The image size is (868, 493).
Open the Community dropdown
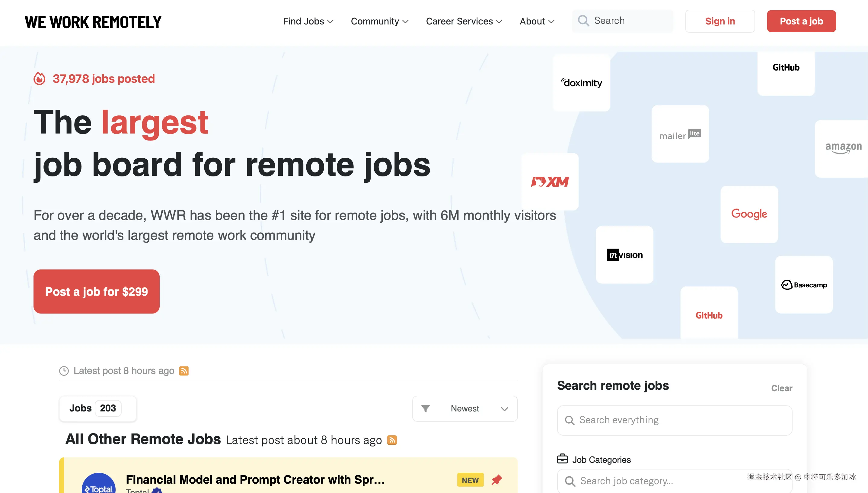pyautogui.click(x=380, y=21)
